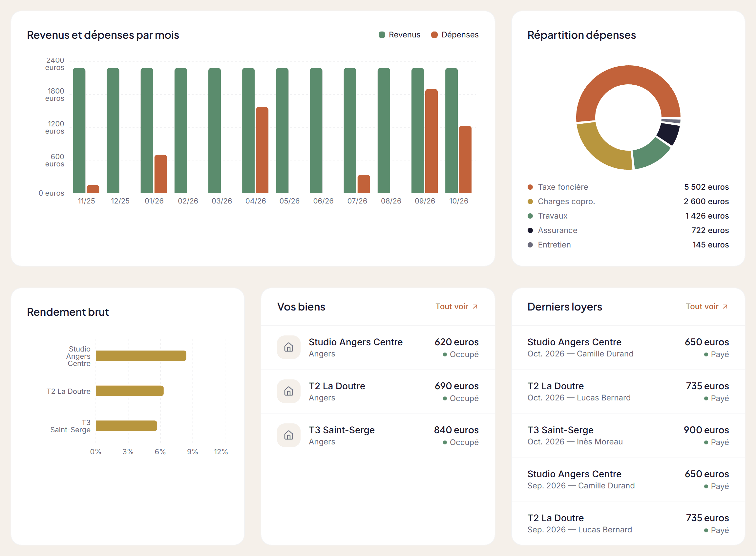The height and width of the screenshot is (556, 756).
Task: Click the T3 Saint-Serge house icon
Action: [x=289, y=436]
